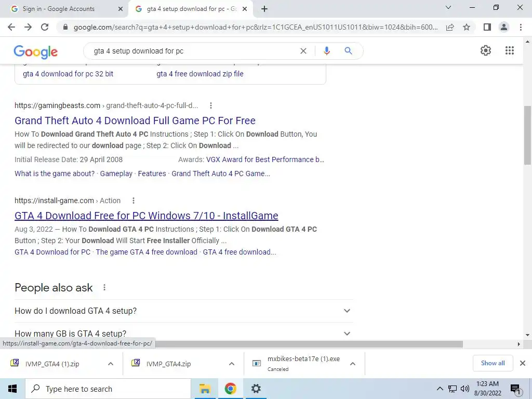This screenshot has width=532, height=399.
Task: Bookmark this page with the star
Action: (x=467, y=27)
